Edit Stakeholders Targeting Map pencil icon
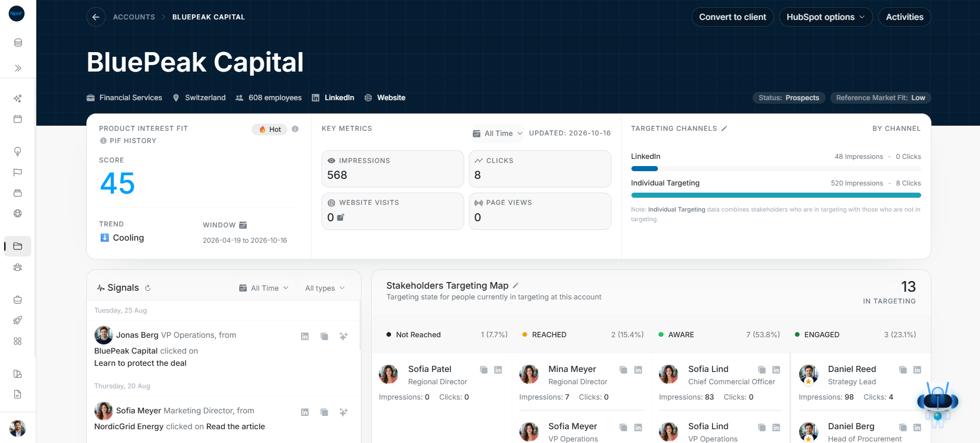The height and width of the screenshot is (443, 980). tap(516, 286)
